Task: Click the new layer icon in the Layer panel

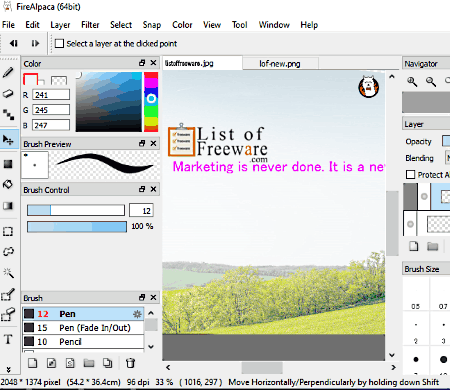Action: pos(414,246)
